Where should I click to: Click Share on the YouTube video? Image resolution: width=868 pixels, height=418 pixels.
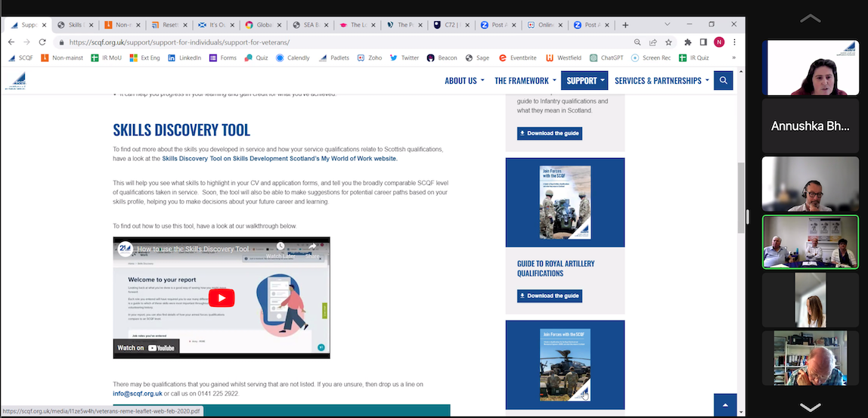(312, 249)
